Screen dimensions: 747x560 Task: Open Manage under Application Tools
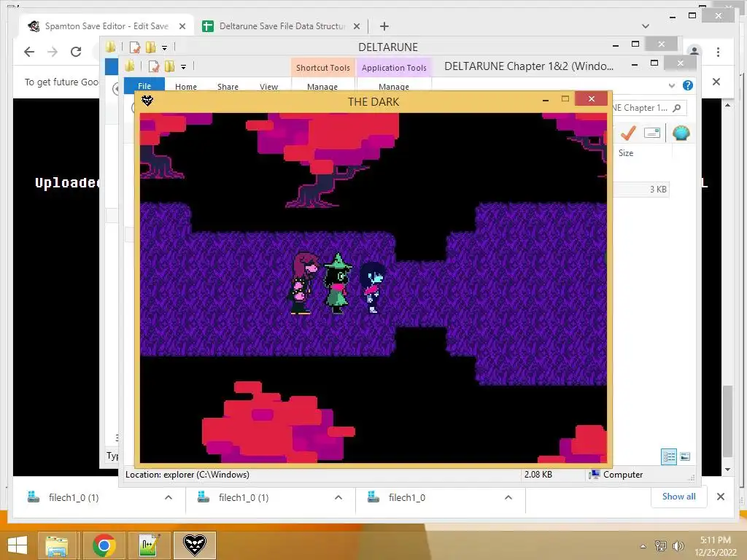pos(394,87)
